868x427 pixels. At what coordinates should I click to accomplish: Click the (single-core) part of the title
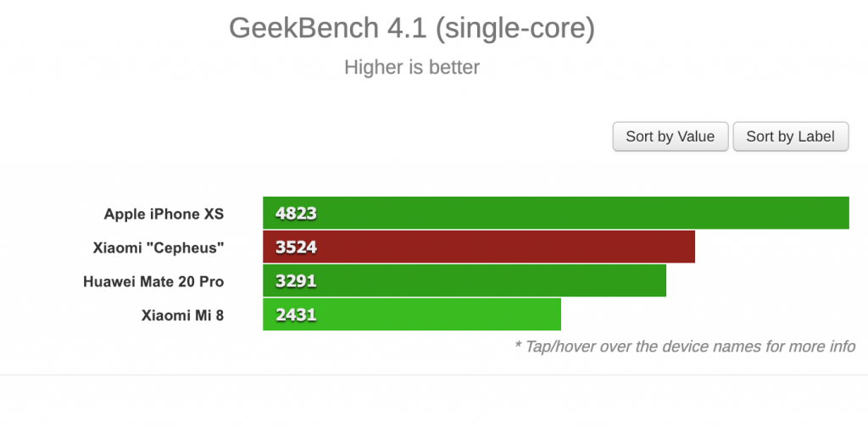coord(515,29)
